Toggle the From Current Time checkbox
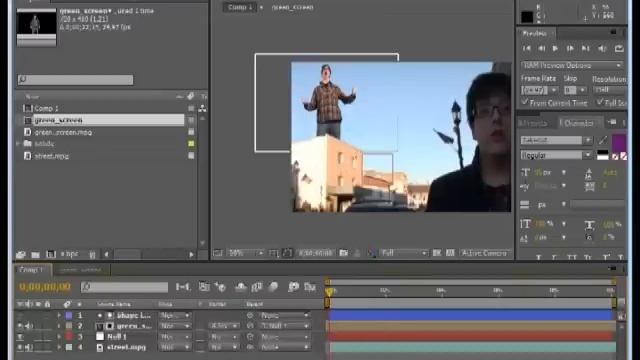This screenshot has height=360, width=640. 525,102
